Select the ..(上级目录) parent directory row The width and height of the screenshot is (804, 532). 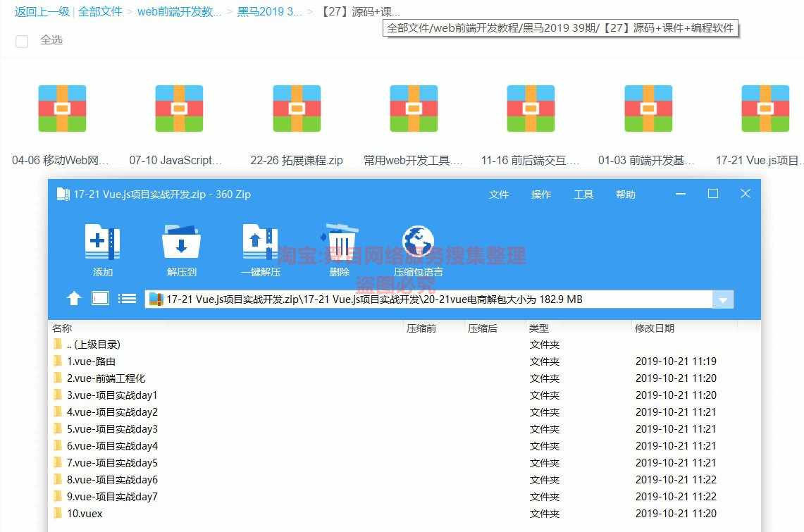click(x=404, y=345)
